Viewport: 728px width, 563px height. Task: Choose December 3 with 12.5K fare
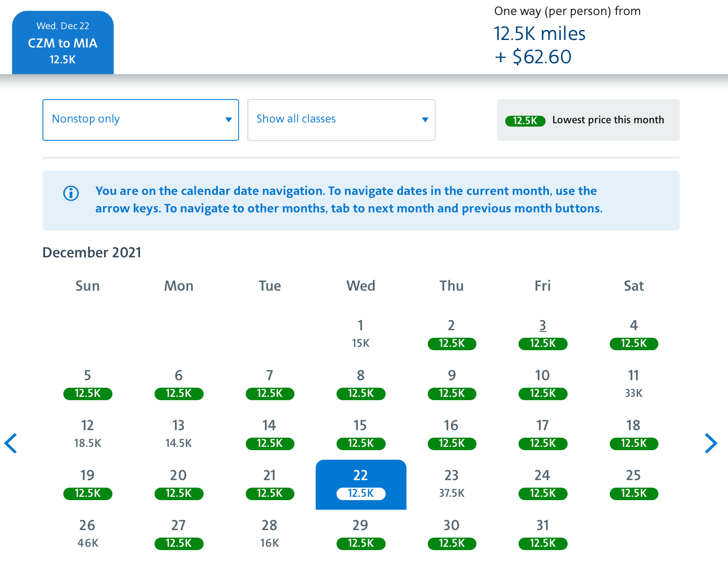click(x=543, y=334)
